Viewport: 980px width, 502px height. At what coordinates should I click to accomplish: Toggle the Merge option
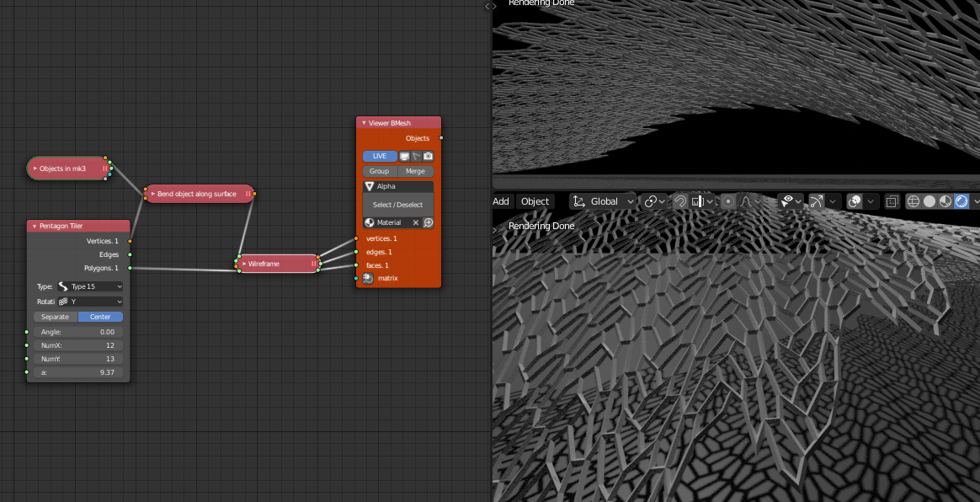(416, 171)
